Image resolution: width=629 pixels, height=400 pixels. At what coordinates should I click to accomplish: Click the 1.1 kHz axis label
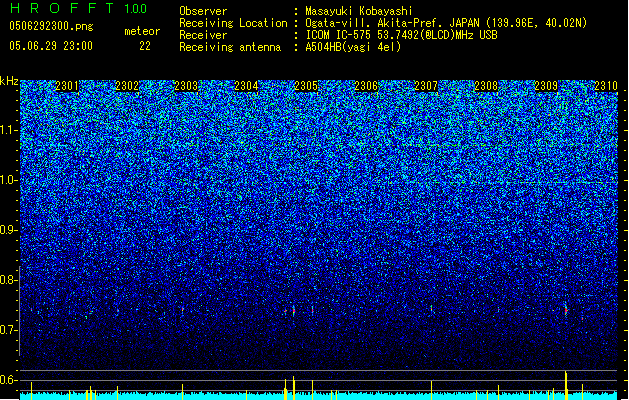pos(9,130)
